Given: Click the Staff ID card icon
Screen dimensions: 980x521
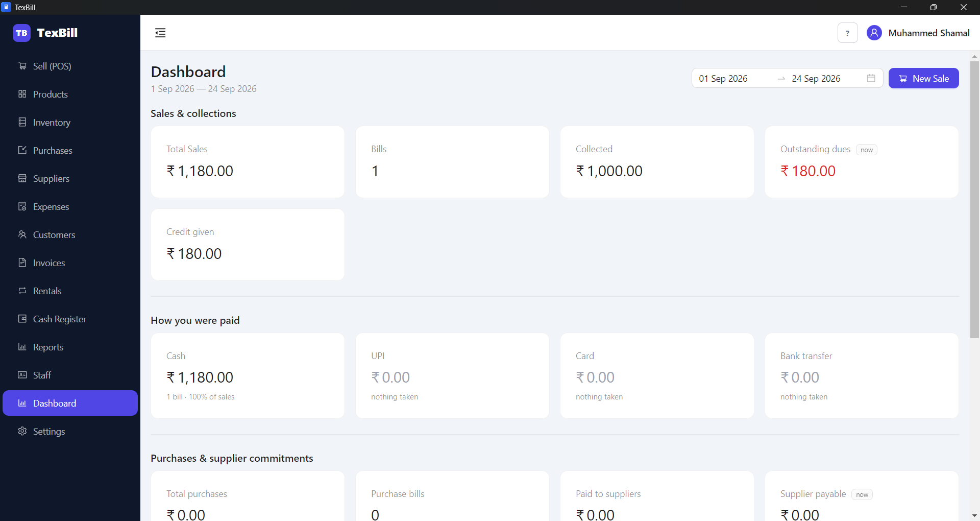Looking at the screenshot, I should [22, 375].
